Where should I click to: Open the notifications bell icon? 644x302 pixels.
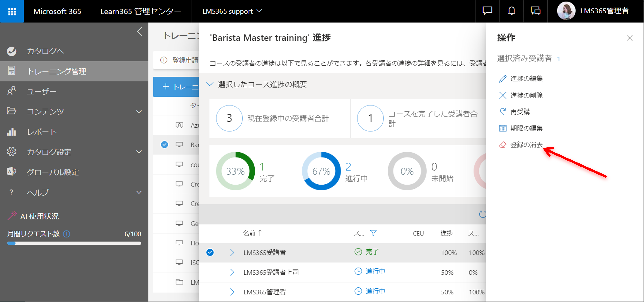[511, 11]
